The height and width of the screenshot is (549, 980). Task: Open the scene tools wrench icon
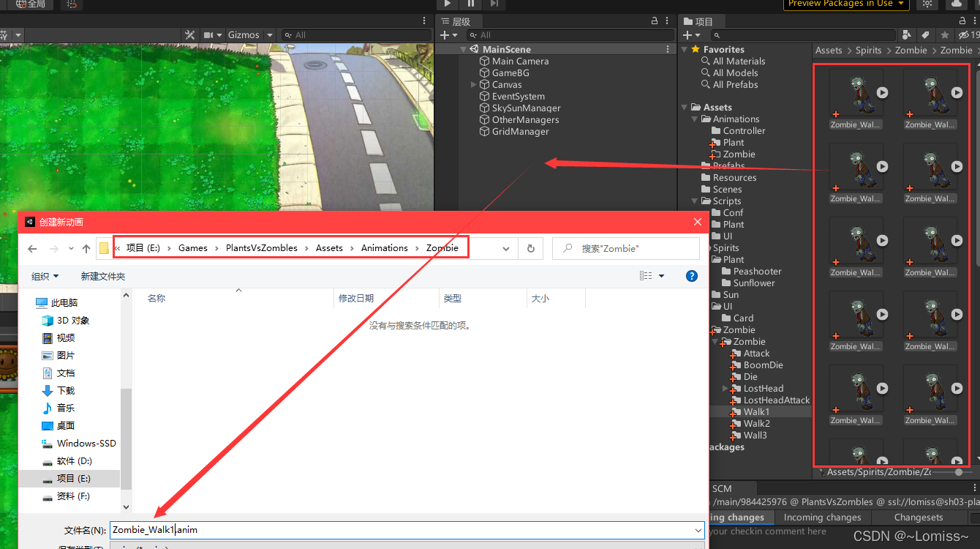click(190, 35)
